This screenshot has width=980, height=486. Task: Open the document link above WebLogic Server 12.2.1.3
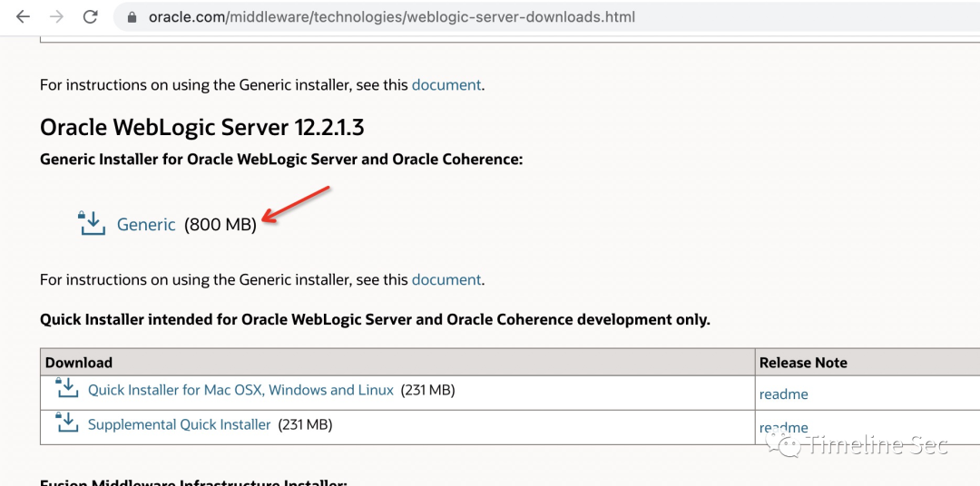pyautogui.click(x=446, y=85)
